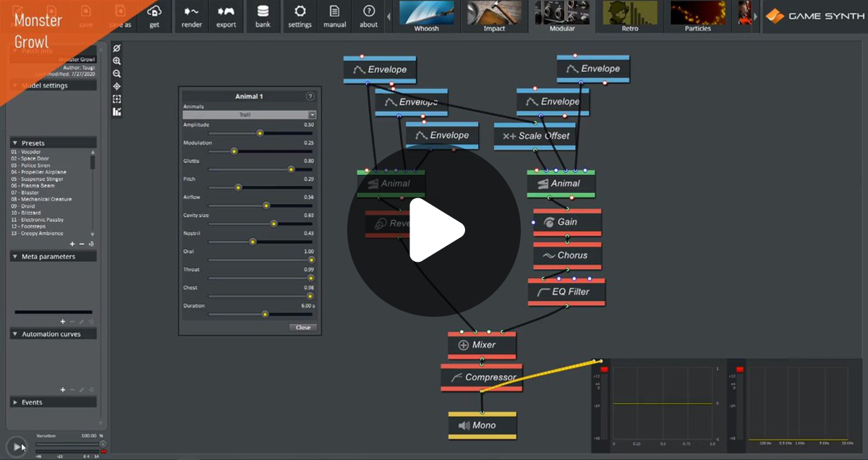Open the manual document icon

click(x=334, y=12)
